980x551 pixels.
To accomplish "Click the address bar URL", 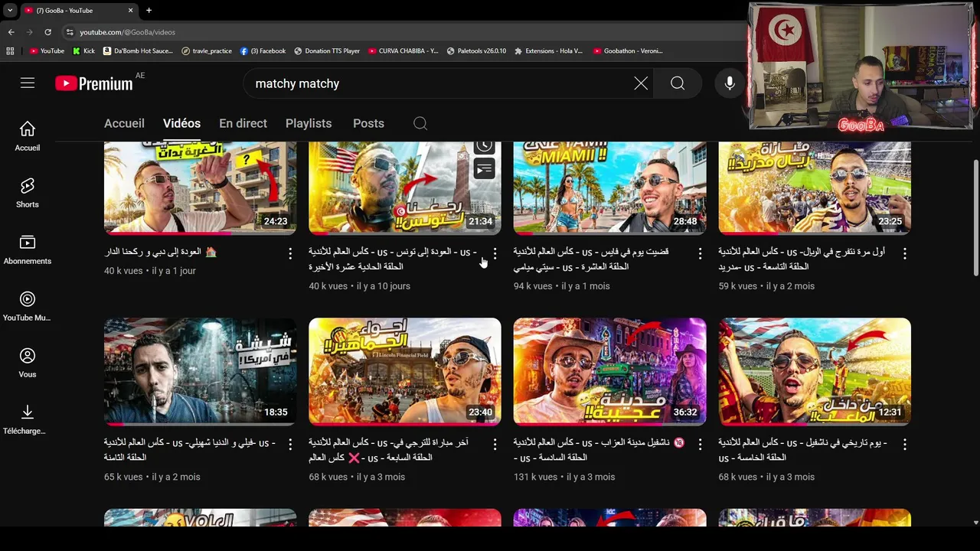I will coord(127,32).
